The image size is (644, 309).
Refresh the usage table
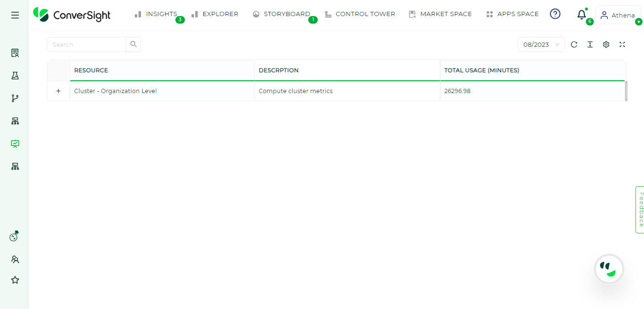[x=574, y=44]
